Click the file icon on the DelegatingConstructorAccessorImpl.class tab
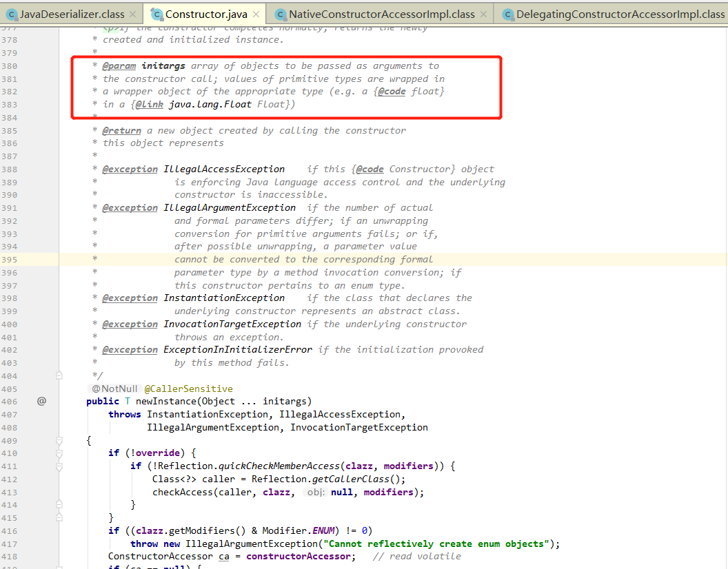Screen dimensions: 728x569 coord(508,14)
